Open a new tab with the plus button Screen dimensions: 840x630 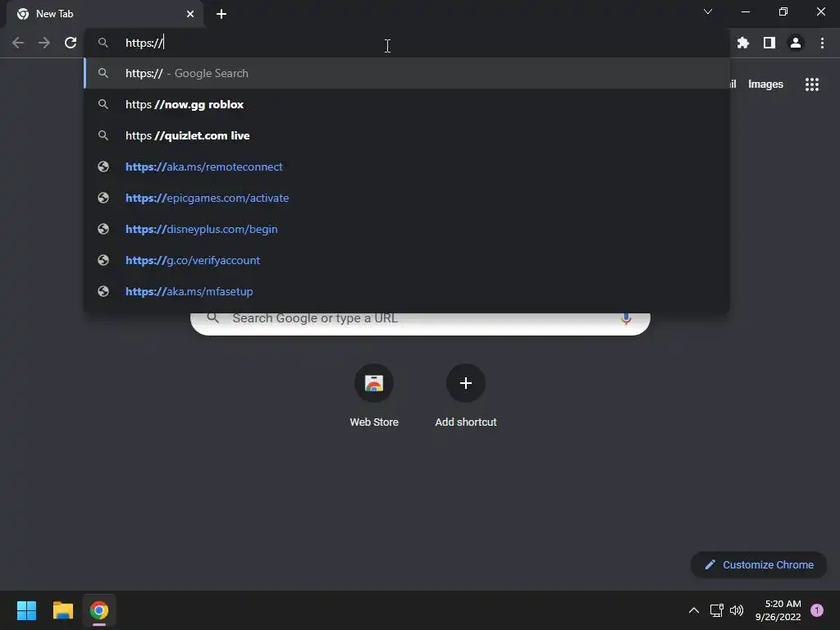click(221, 14)
